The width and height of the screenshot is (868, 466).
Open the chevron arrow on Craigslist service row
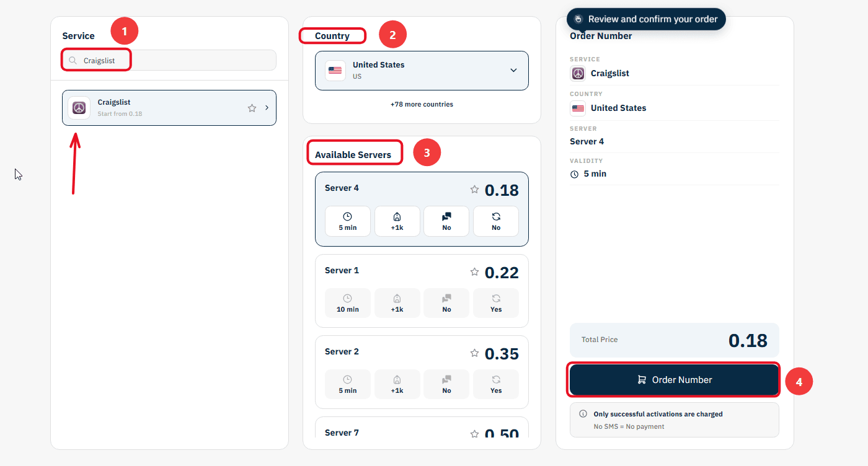pyautogui.click(x=267, y=108)
